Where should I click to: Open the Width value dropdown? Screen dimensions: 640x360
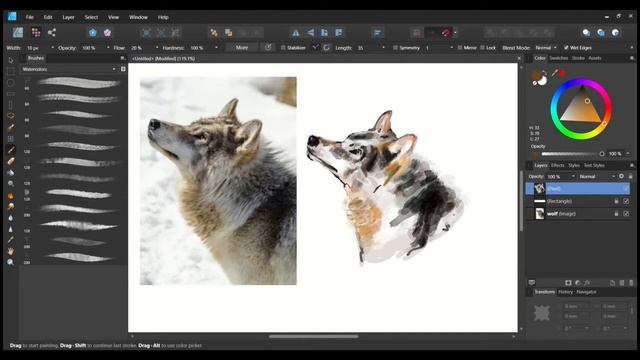click(x=52, y=48)
